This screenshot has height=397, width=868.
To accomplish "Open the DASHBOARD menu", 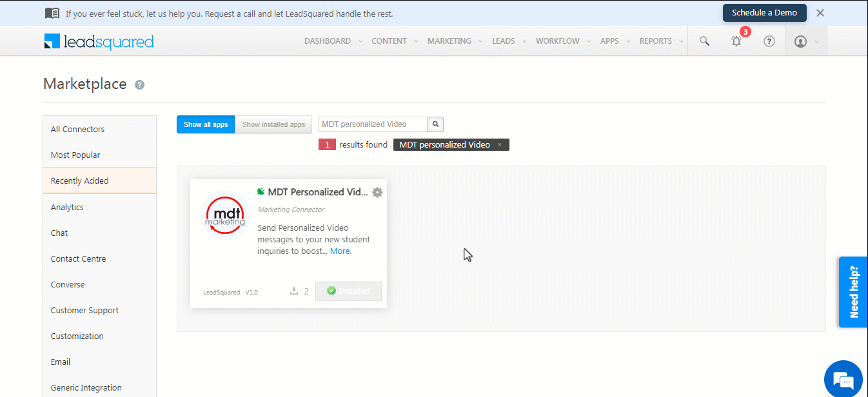I will pyautogui.click(x=328, y=41).
